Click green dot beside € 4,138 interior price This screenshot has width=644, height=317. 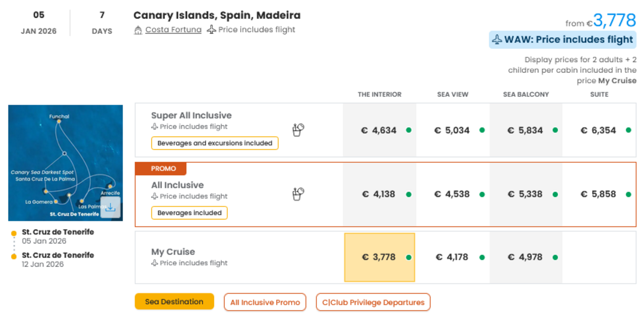click(408, 194)
